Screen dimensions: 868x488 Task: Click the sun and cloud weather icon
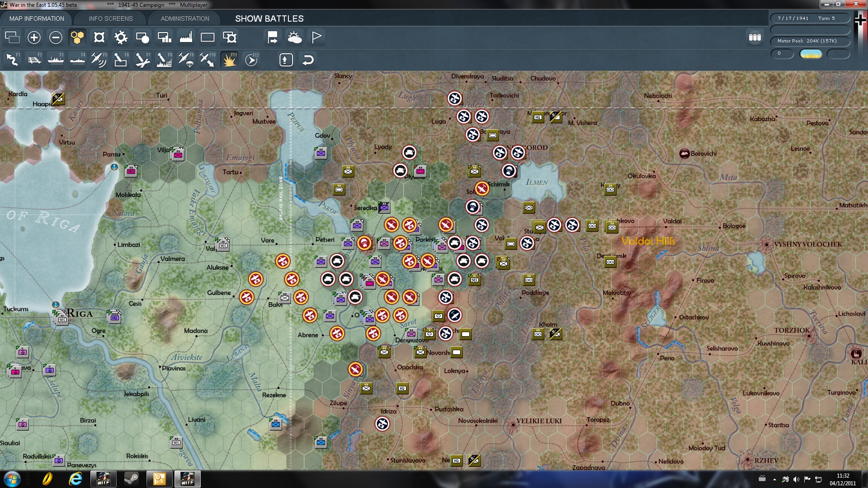295,37
